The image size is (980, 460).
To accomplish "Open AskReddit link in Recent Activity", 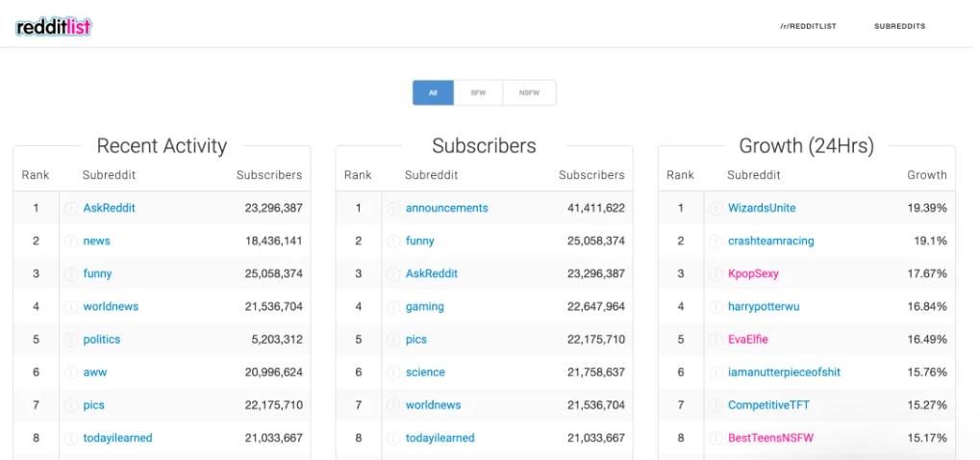I will 110,208.
